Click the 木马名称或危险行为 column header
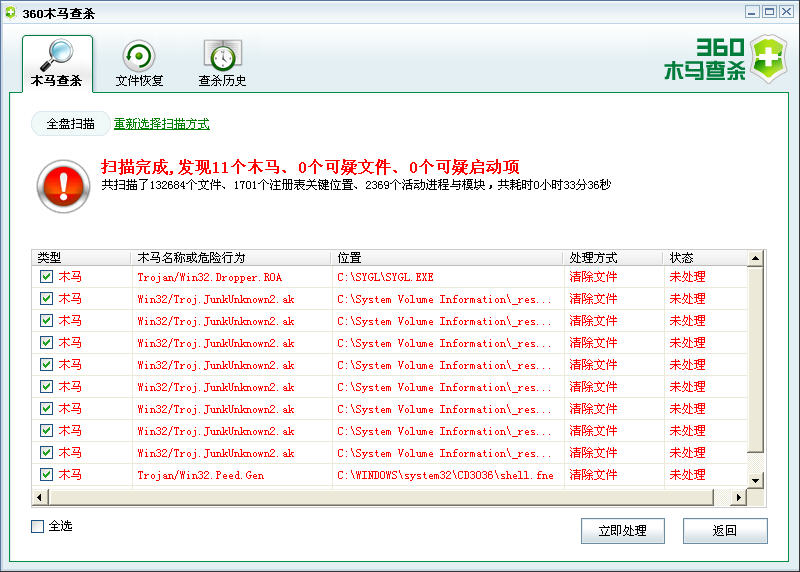 pyautogui.click(x=232, y=258)
